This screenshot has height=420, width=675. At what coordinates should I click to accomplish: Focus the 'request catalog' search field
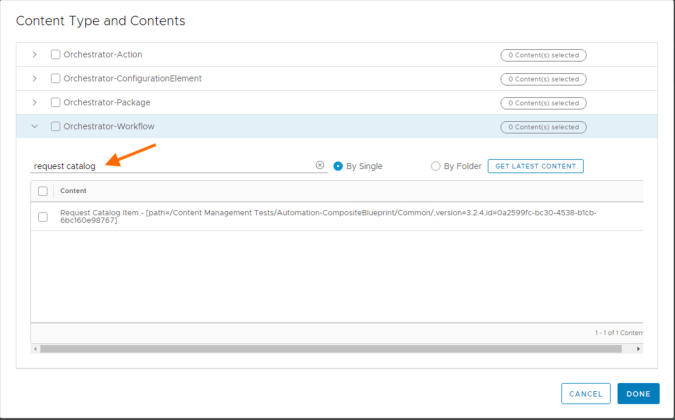point(170,165)
